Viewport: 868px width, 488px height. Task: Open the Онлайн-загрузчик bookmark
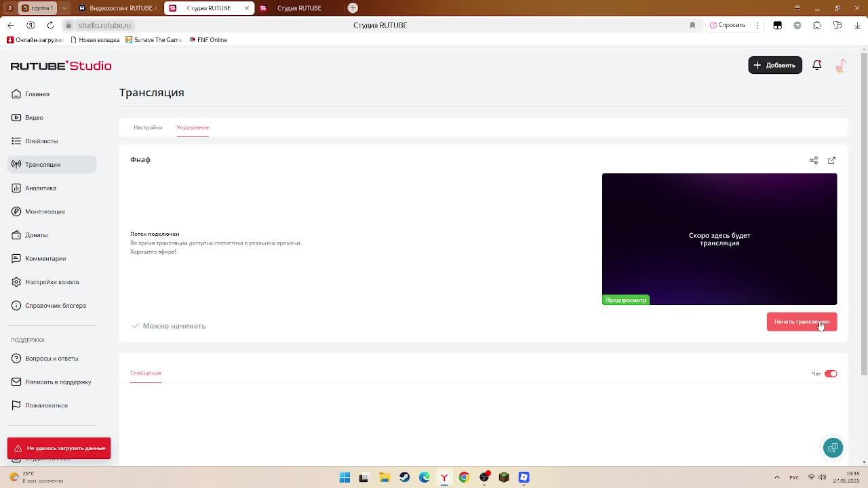[35, 40]
